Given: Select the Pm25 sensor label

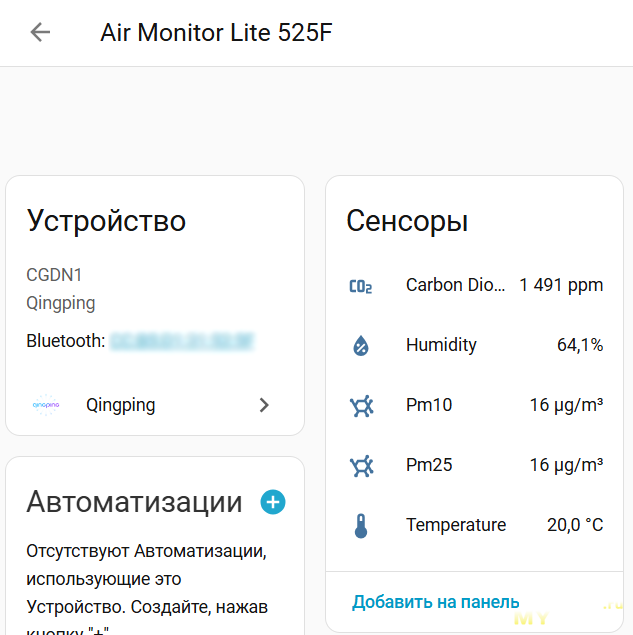Looking at the screenshot, I should click(x=429, y=465).
